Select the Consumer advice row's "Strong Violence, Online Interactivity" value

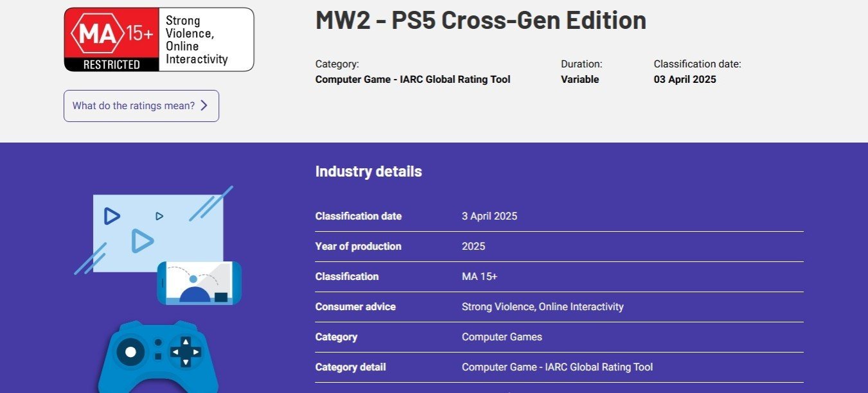point(543,307)
